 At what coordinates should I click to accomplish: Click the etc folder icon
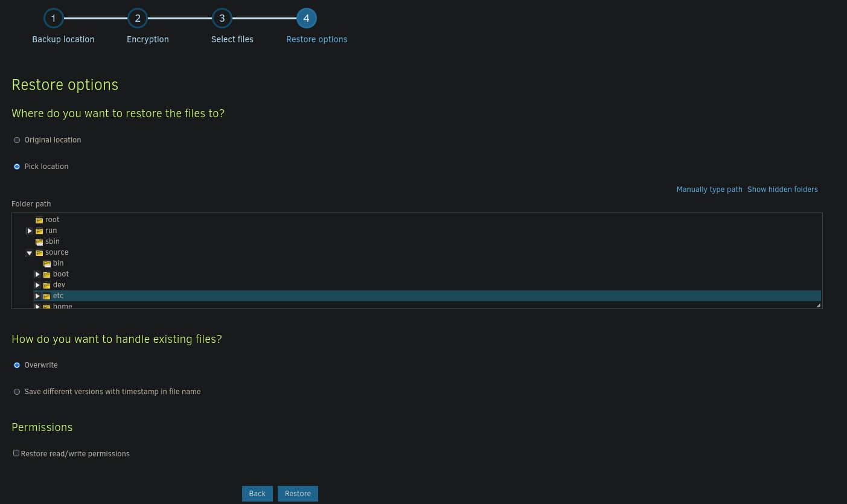coord(47,296)
